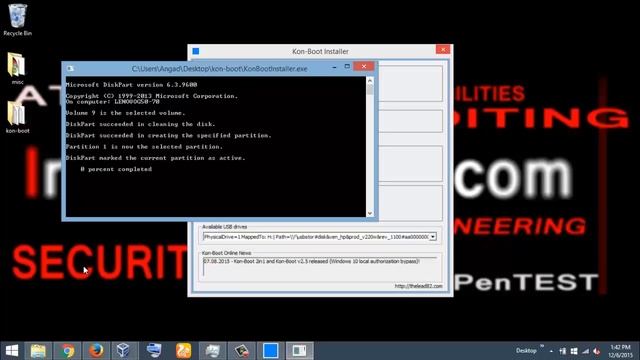
Task: Click the console window title bar icon
Action: (x=70, y=69)
